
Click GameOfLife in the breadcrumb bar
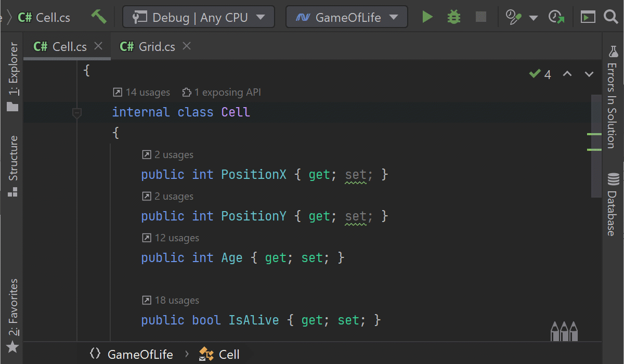click(x=139, y=354)
